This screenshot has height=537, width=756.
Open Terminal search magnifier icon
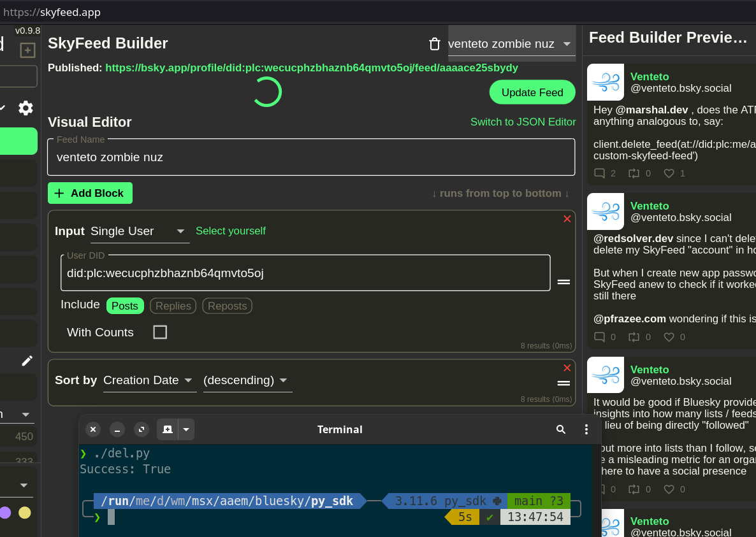[x=561, y=429]
